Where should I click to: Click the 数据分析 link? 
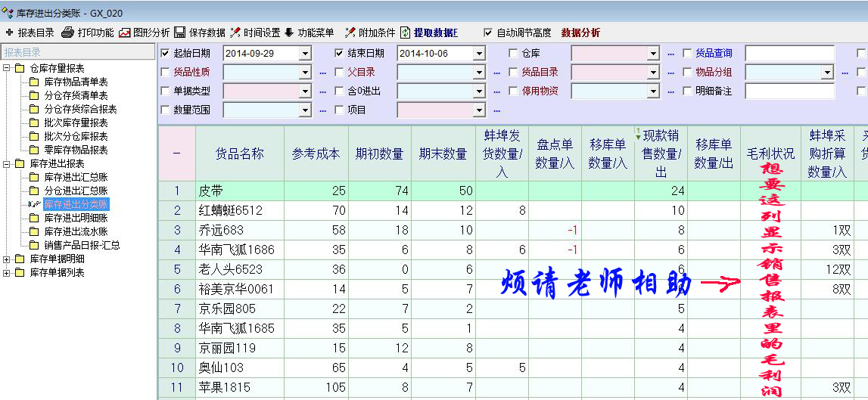pyautogui.click(x=580, y=33)
